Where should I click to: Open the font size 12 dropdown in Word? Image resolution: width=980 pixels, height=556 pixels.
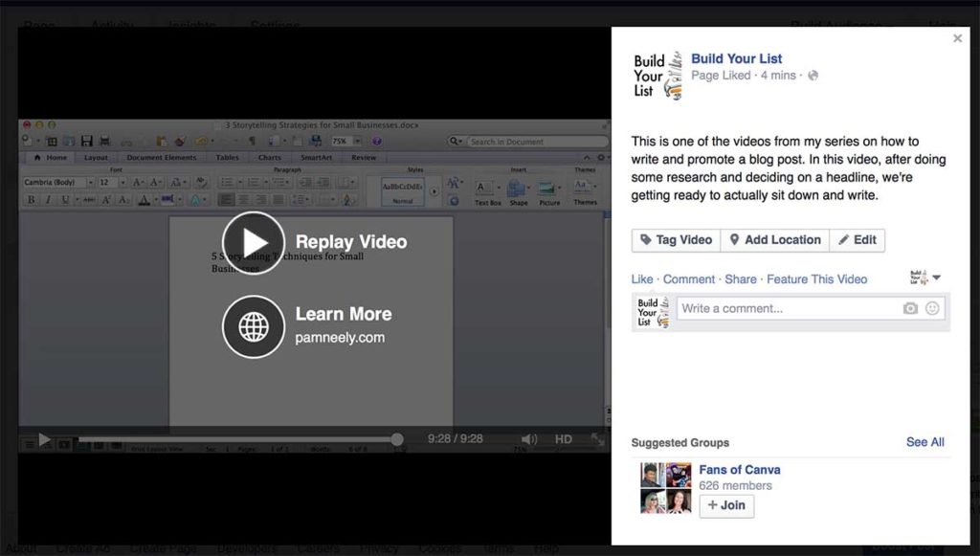(122, 183)
